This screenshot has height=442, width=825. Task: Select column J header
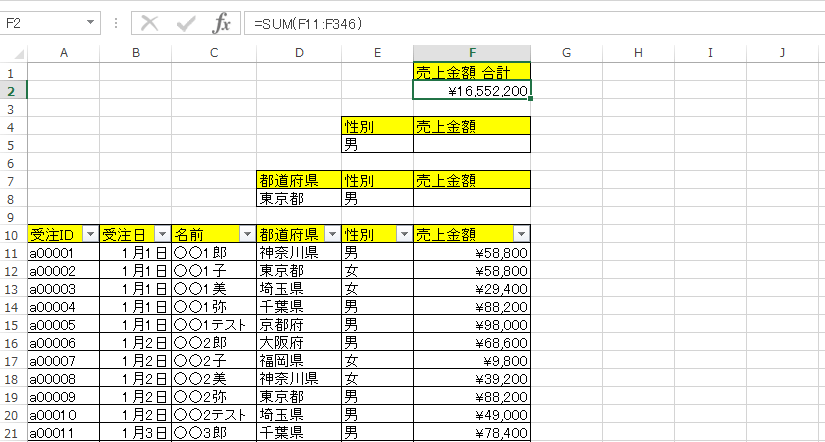(x=782, y=52)
